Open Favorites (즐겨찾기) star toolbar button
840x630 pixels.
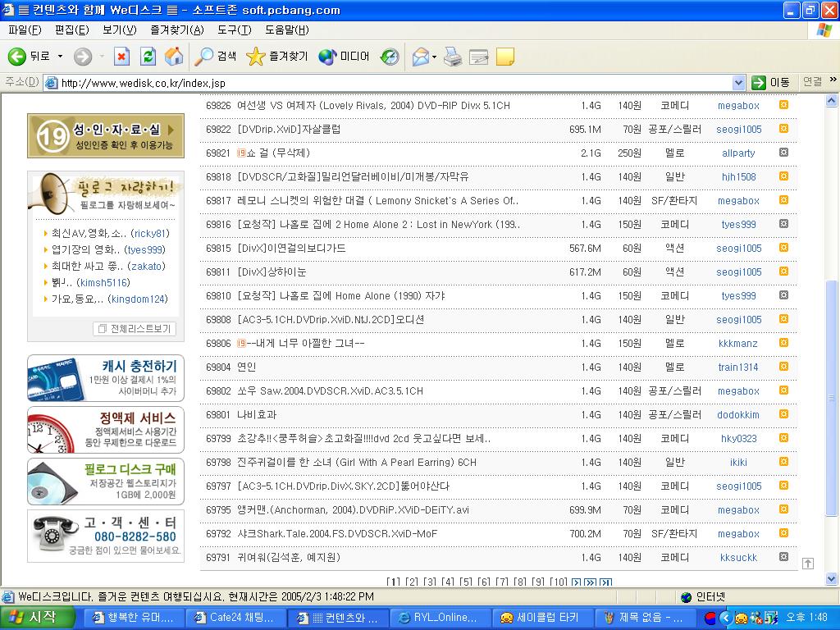[277, 57]
